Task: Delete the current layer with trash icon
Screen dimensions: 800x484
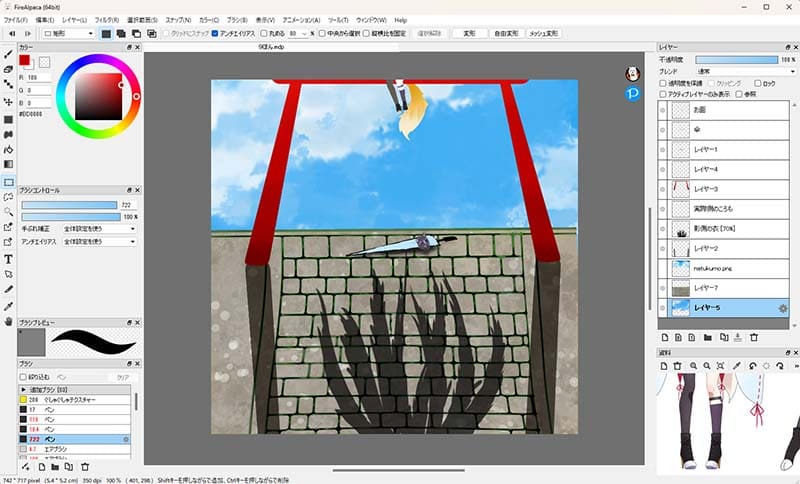Action: 754,337
